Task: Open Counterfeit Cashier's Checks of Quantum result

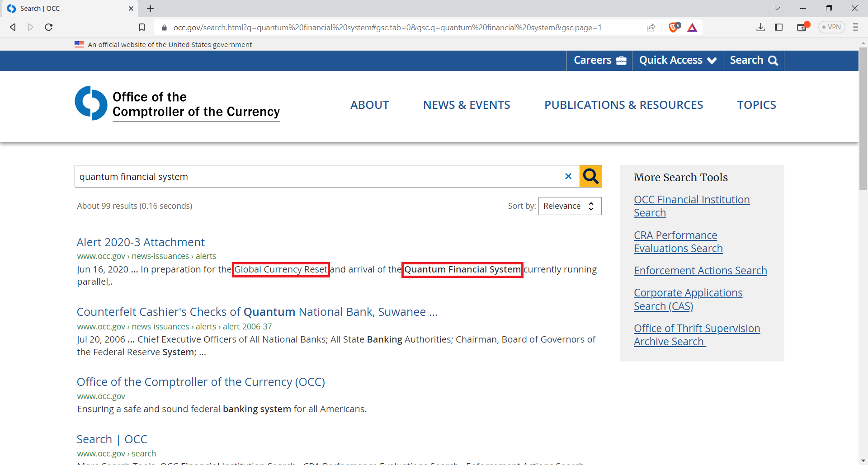Action: (257, 312)
